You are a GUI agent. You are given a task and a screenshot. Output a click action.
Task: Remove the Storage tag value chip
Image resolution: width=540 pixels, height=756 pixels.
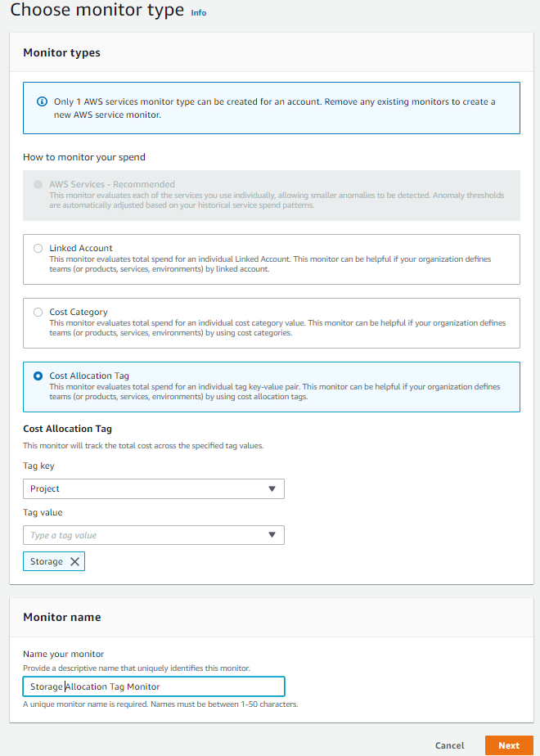[x=74, y=561]
